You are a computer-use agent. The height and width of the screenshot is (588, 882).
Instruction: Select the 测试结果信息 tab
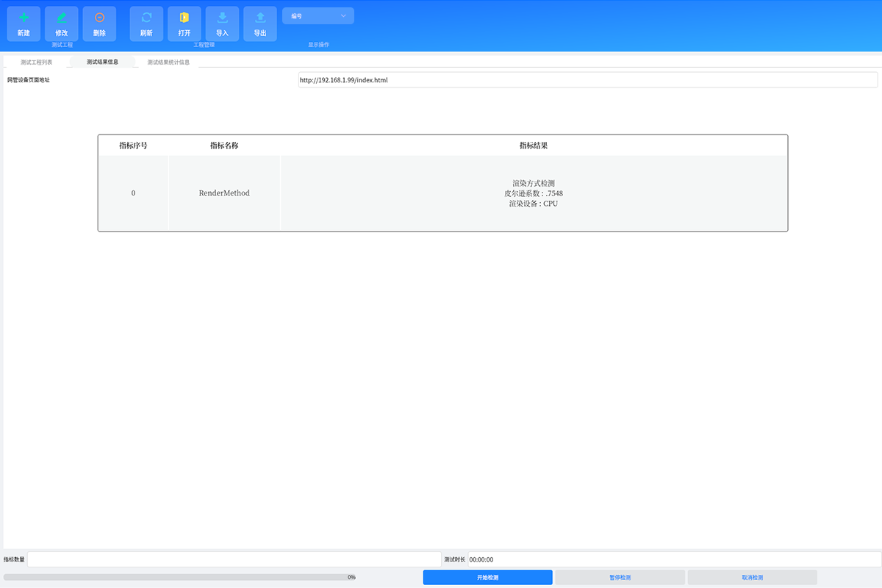click(x=102, y=62)
